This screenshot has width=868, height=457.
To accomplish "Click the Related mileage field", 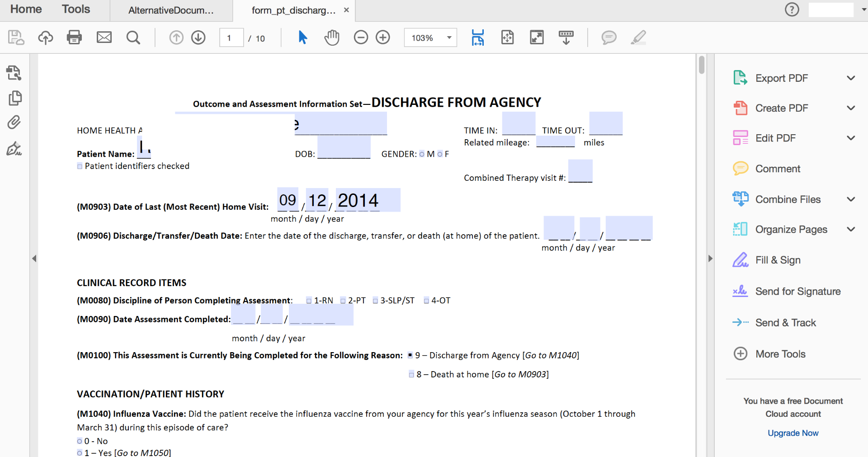I will [x=556, y=142].
